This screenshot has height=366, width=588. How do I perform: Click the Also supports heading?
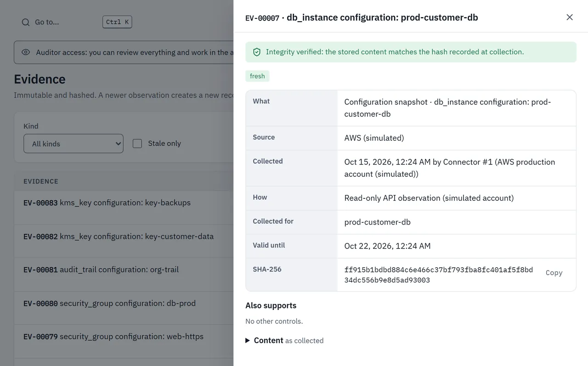(x=271, y=305)
